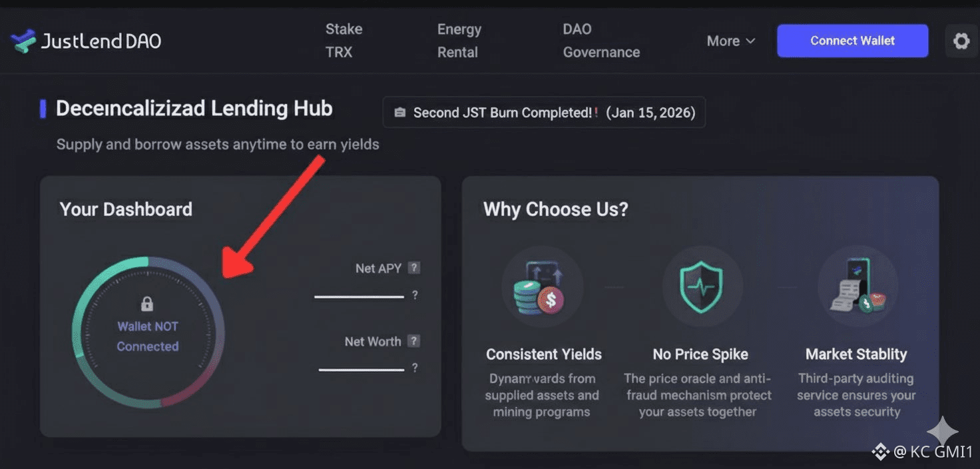The height and width of the screenshot is (469, 980).
Task: Click the Decentralized Lending Hub heading
Action: coord(194,109)
